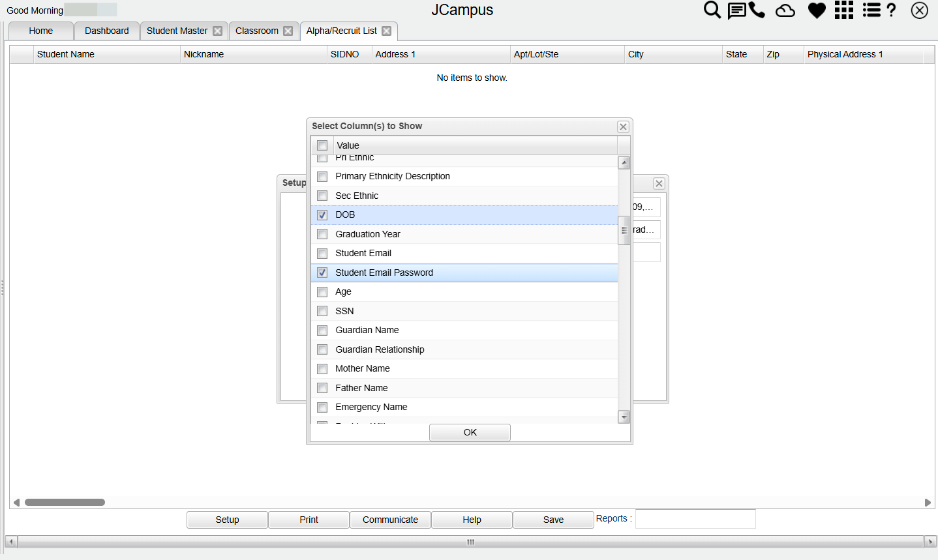Image resolution: width=938 pixels, height=560 pixels.
Task: Close the Classroom tab
Action: [288, 31]
